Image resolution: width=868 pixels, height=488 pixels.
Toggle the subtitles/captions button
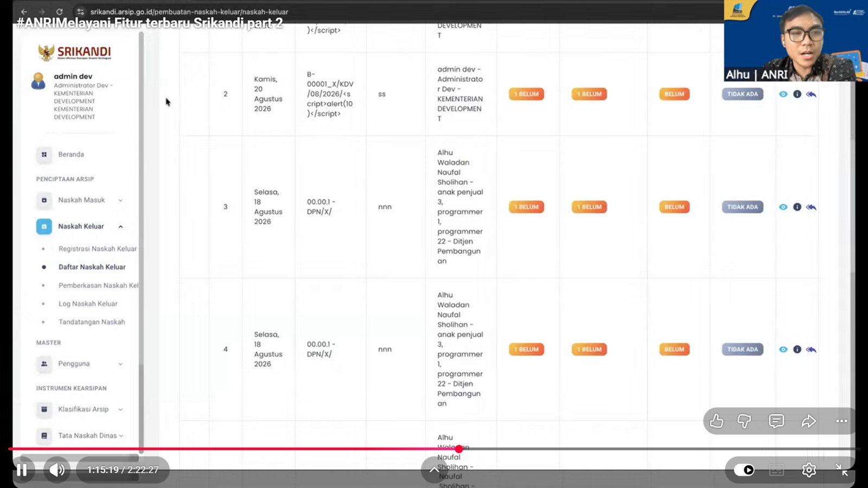click(776, 470)
